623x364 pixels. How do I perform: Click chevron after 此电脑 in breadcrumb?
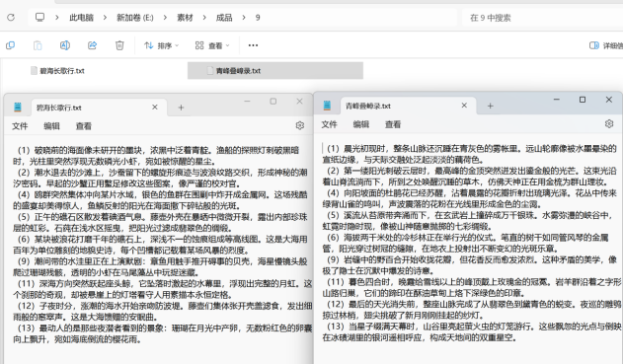tap(105, 18)
